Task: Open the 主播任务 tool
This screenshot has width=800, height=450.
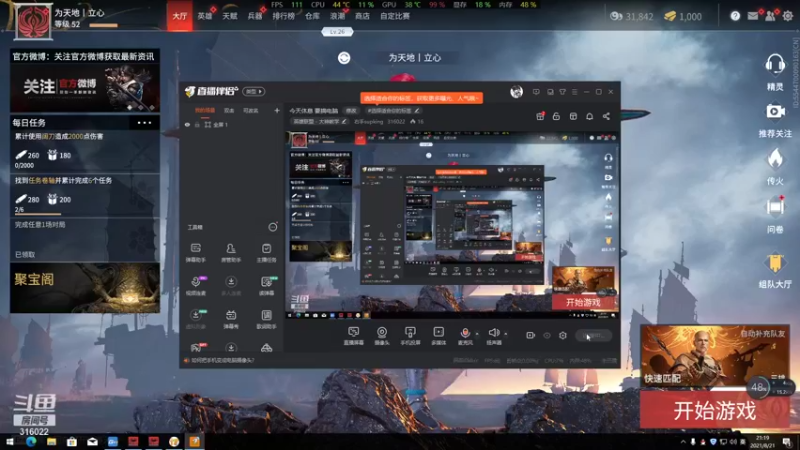Action: point(266,253)
